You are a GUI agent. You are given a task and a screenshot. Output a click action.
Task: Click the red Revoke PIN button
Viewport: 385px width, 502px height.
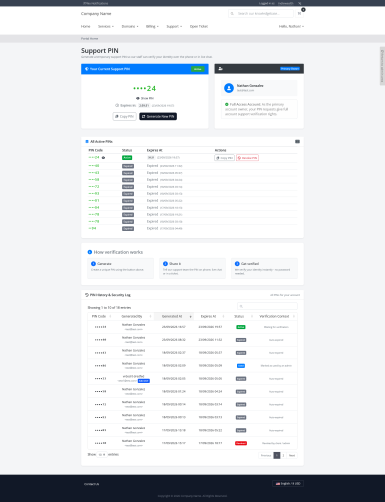click(247, 158)
